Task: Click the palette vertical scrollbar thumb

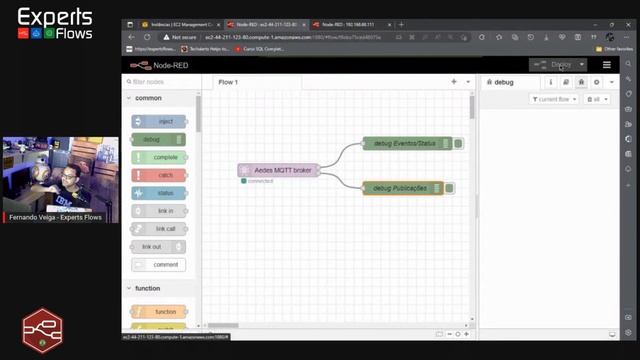Action: pyautogui.click(x=198, y=114)
